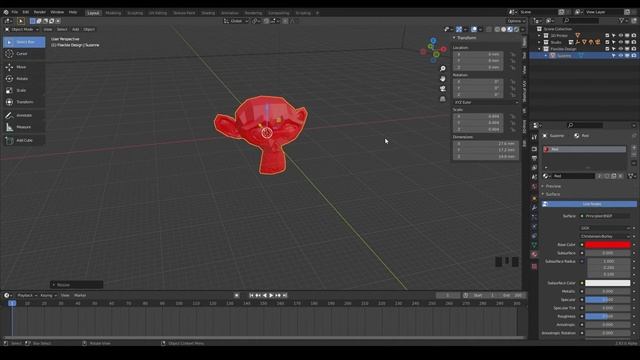Click the red Base Color swatch

(x=607, y=245)
